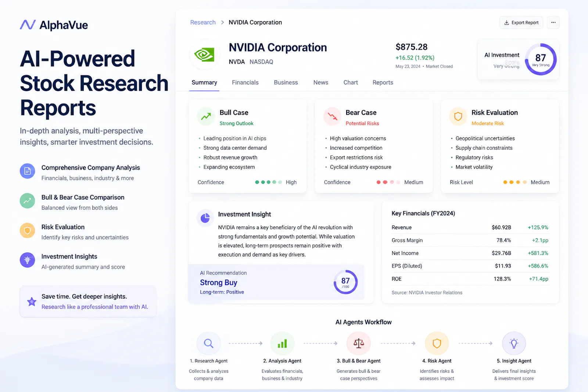Click the NVIDIA company logo
This screenshot has height=392, width=588.
point(205,55)
